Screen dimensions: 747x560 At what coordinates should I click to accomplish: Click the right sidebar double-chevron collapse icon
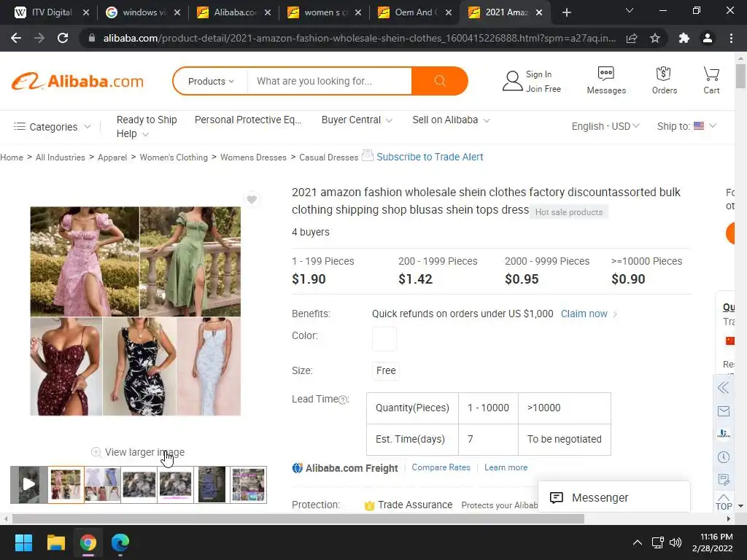[x=723, y=388]
